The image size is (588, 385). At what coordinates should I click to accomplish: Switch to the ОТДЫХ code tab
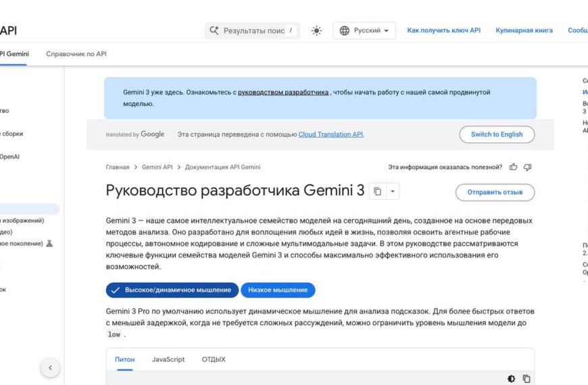pos(214,359)
